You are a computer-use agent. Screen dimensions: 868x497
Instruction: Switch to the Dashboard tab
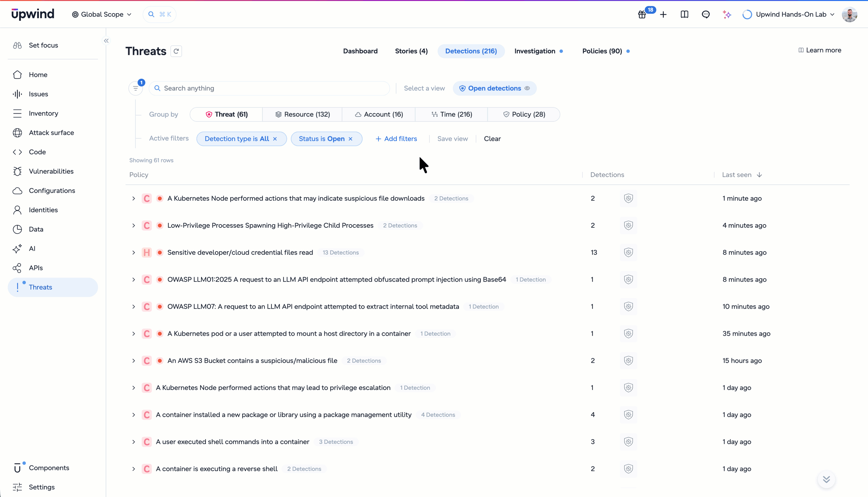click(360, 51)
